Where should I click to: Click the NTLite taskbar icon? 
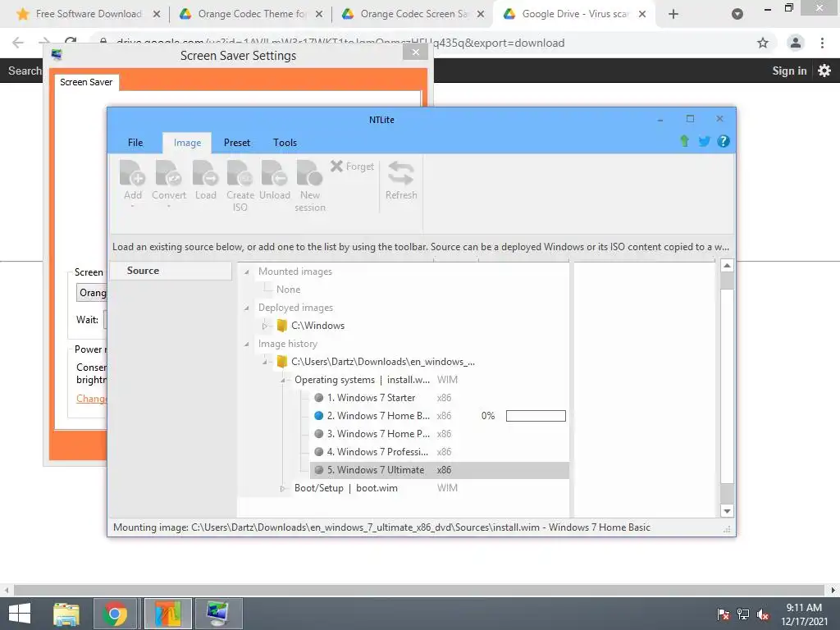168,614
